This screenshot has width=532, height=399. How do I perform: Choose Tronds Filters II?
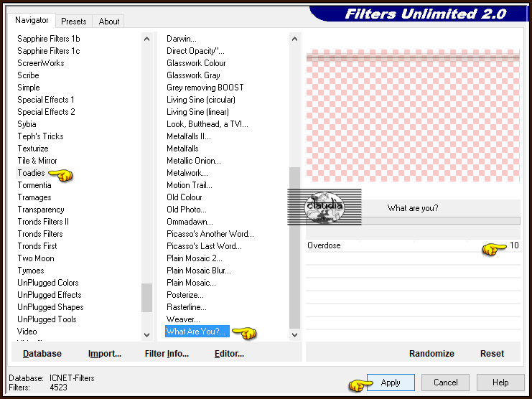point(43,222)
